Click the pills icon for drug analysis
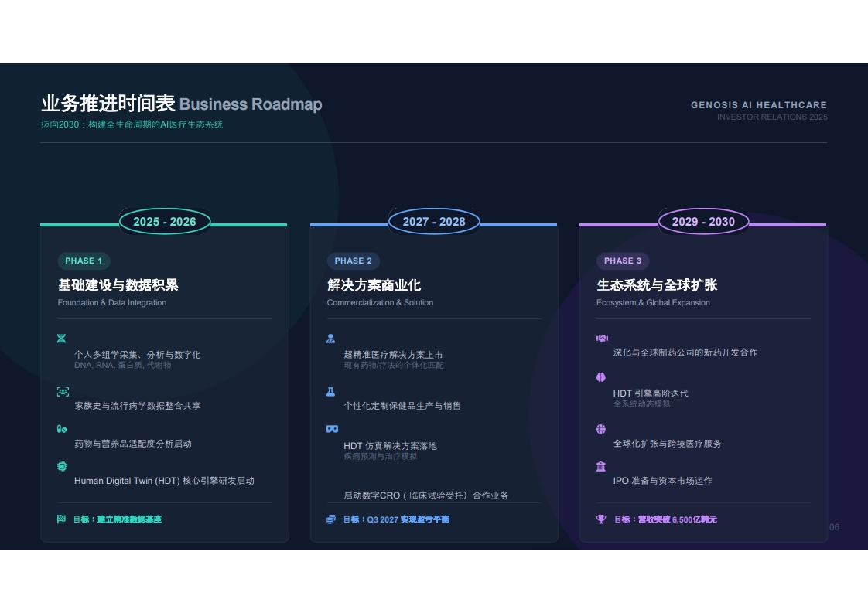The height and width of the screenshot is (613, 868). [62, 429]
